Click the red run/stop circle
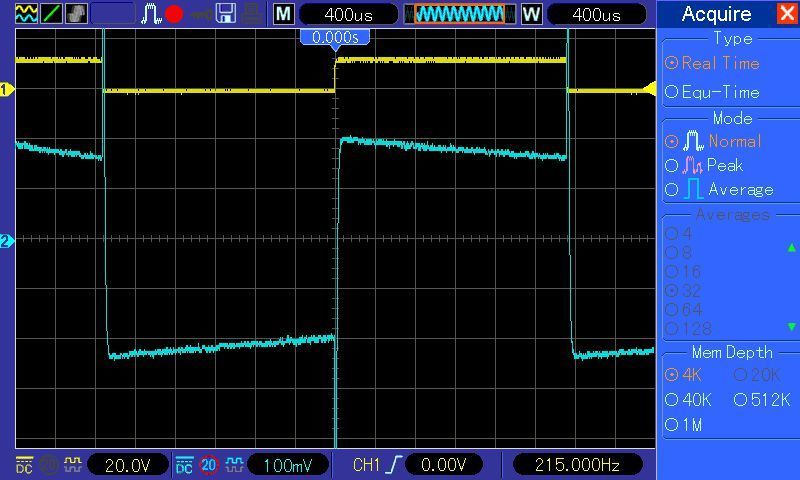This screenshot has width=800, height=480. (x=174, y=14)
